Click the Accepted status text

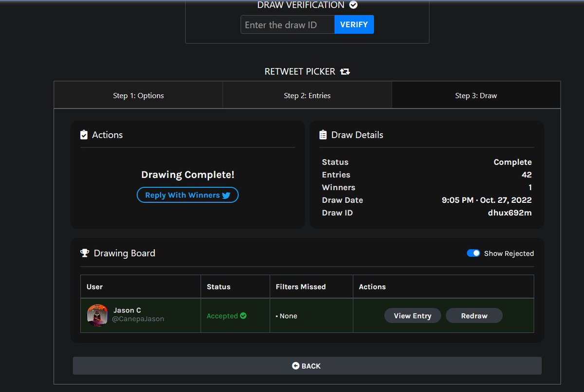point(222,316)
